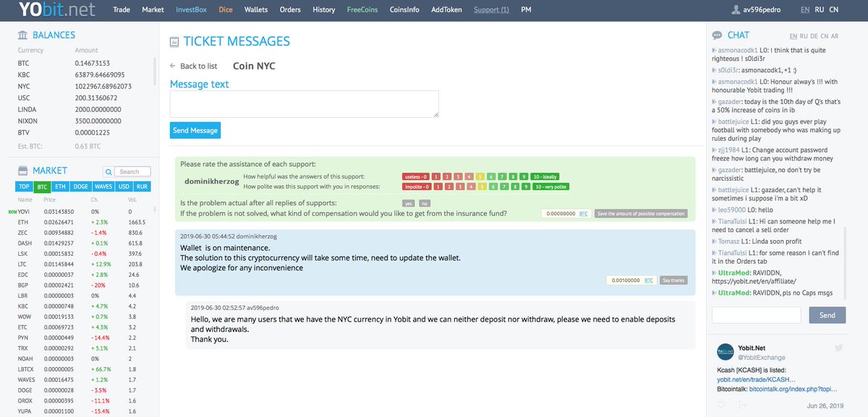Viewport: 868px width, 417px height.
Task: Switch market list to DOGE tab
Action: click(81, 186)
